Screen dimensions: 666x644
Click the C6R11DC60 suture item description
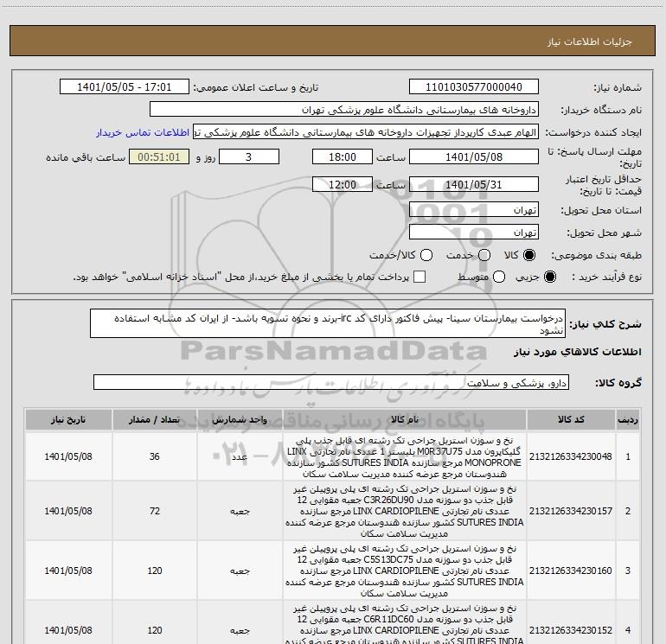405,624
